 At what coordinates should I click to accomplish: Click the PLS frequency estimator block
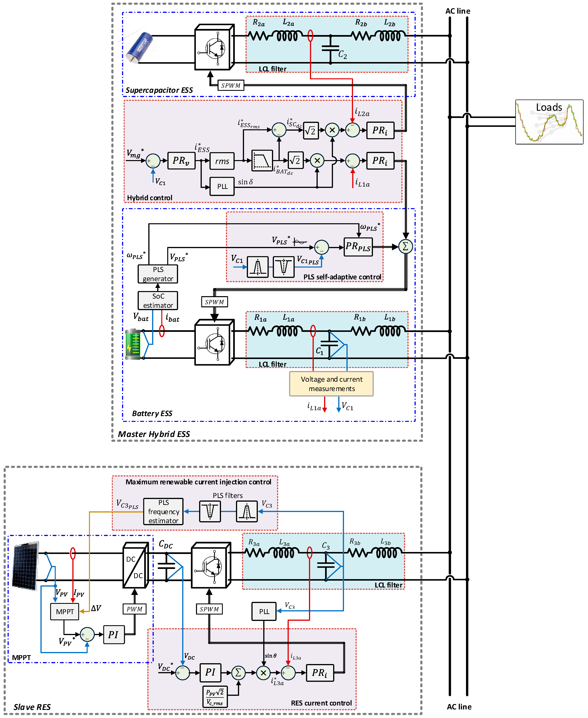163,511
